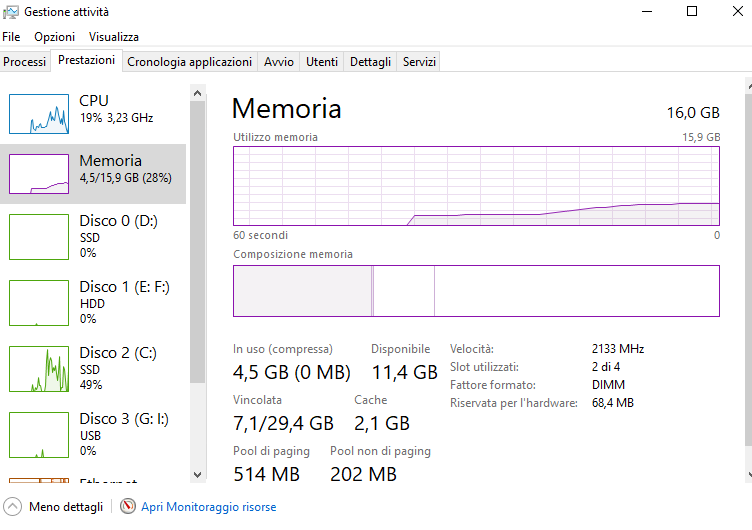Click sidebar scrollbar down arrow
Screen dimensions: 752x530
tap(197, 474)
